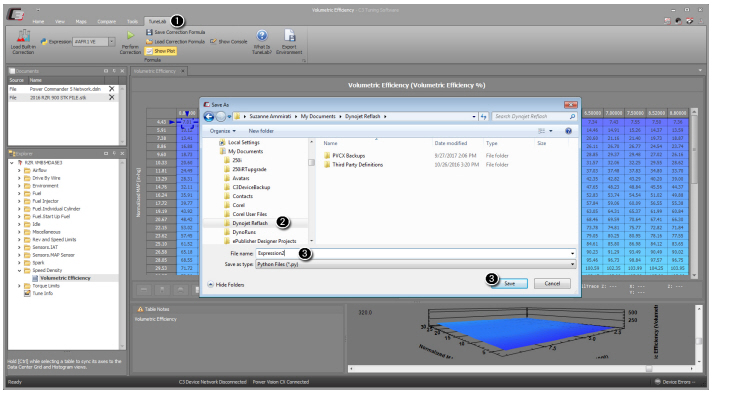The image size is (737, 399).
Task: Click the Save button
Action: point(510,283)
